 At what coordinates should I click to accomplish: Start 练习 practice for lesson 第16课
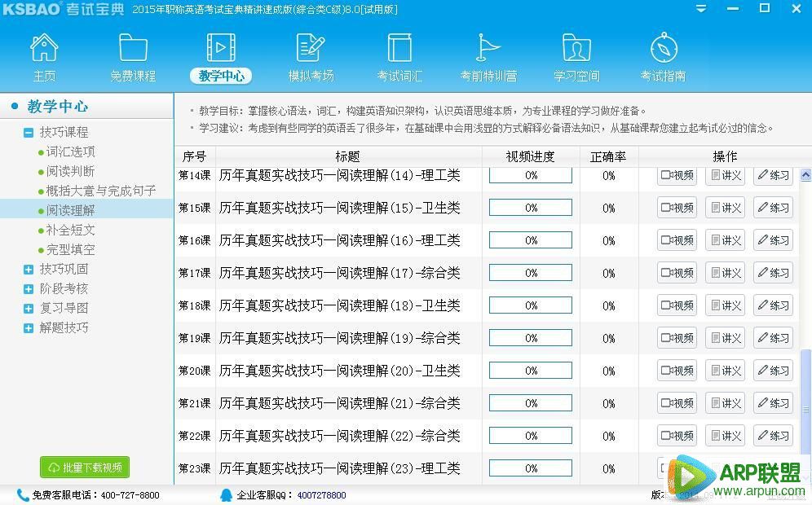click(x=773, y=240)
